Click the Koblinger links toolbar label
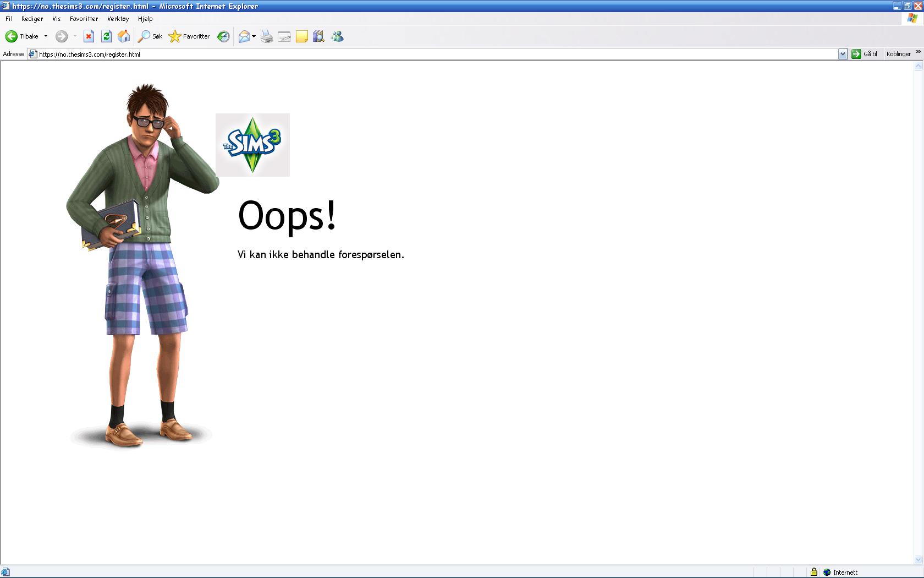Image resolution: width=924 pixels, height=578 pixels. pyautogui.click(x=899, y=54)
